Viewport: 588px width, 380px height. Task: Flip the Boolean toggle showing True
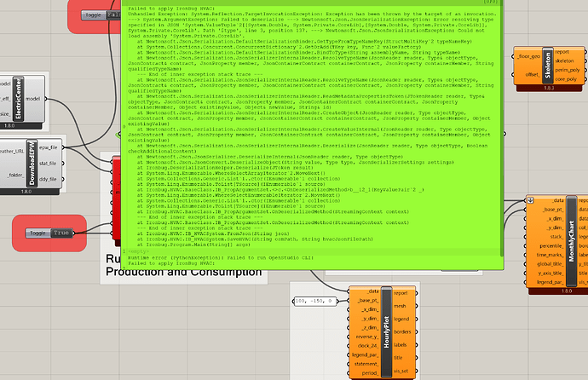click(x=61, y=233)
